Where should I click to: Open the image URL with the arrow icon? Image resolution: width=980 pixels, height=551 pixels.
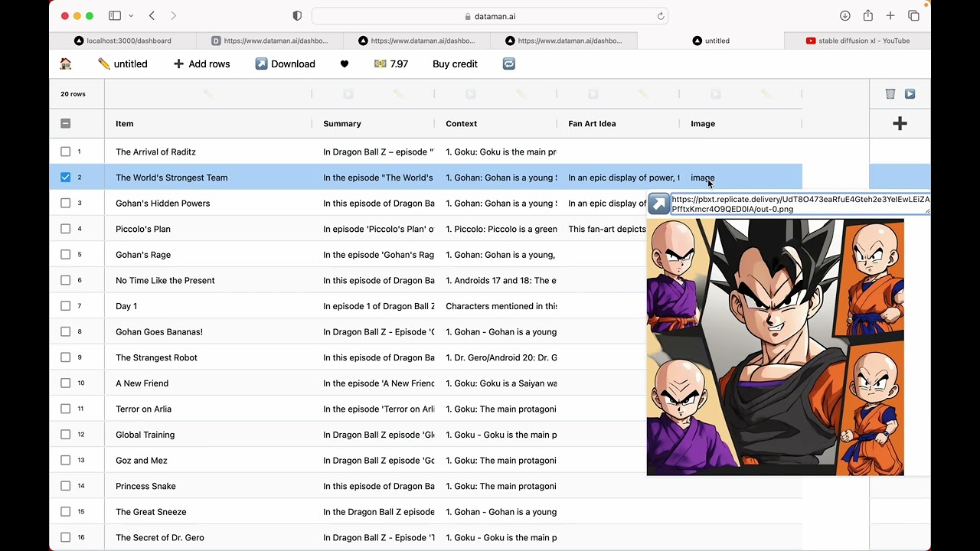click(x=658, y=204)
